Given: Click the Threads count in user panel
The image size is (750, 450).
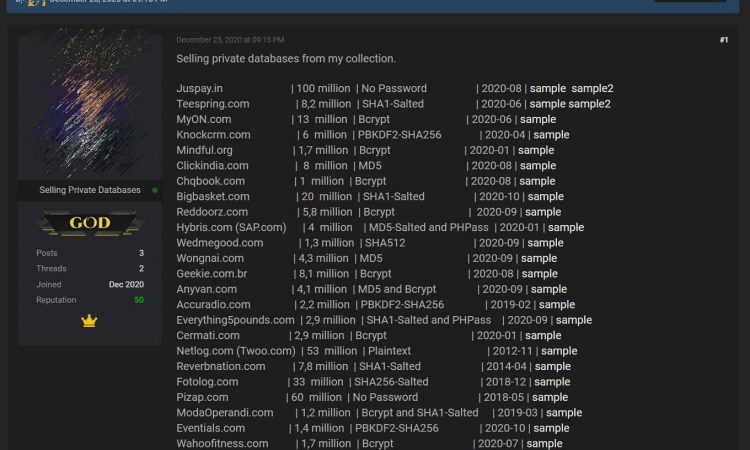Looking at the screenshot, I should [x=141, y=269].
